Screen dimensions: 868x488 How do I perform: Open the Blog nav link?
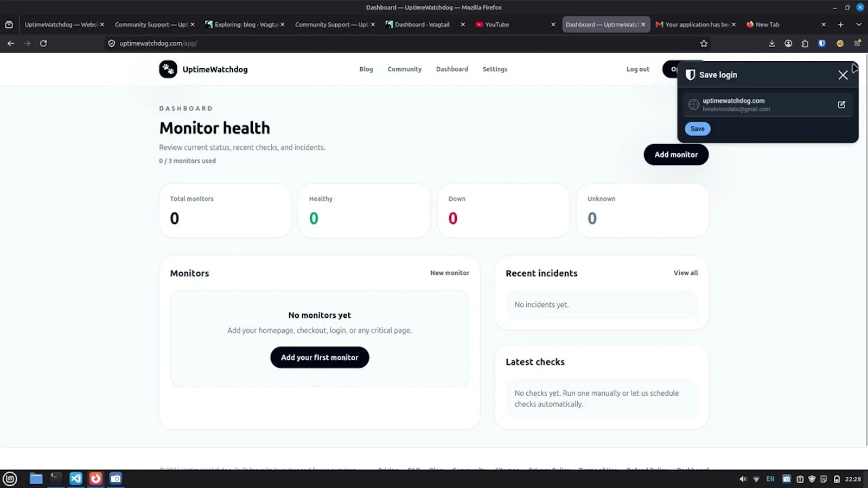coord(366,69)
